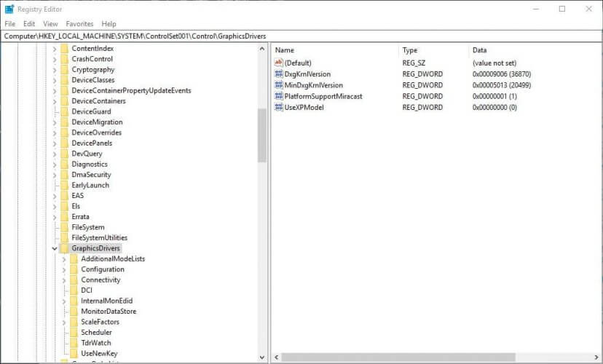This screenshot has width=603, height=364.
Task: Click the PlatformSupportMiracast DWORD icon
Action: tap(278, 96)
